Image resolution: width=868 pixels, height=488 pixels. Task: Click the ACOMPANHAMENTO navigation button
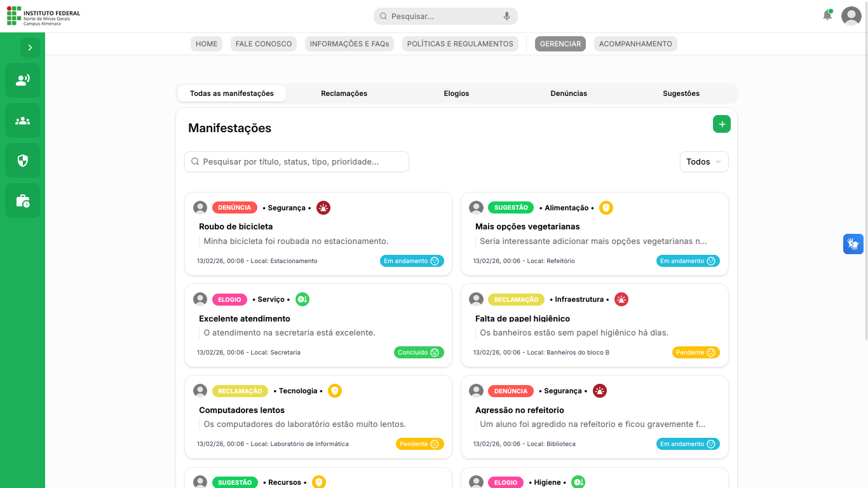click(635, 44)
